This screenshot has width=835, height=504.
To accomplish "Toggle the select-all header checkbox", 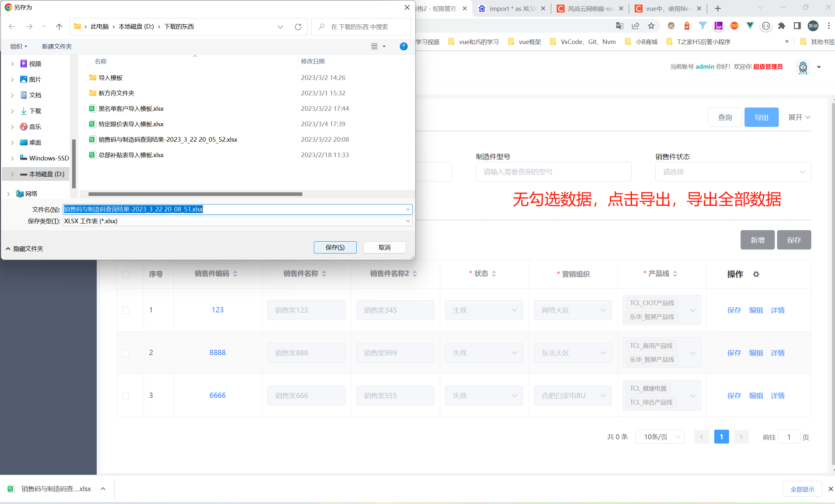I will click(x=125, y=274).
